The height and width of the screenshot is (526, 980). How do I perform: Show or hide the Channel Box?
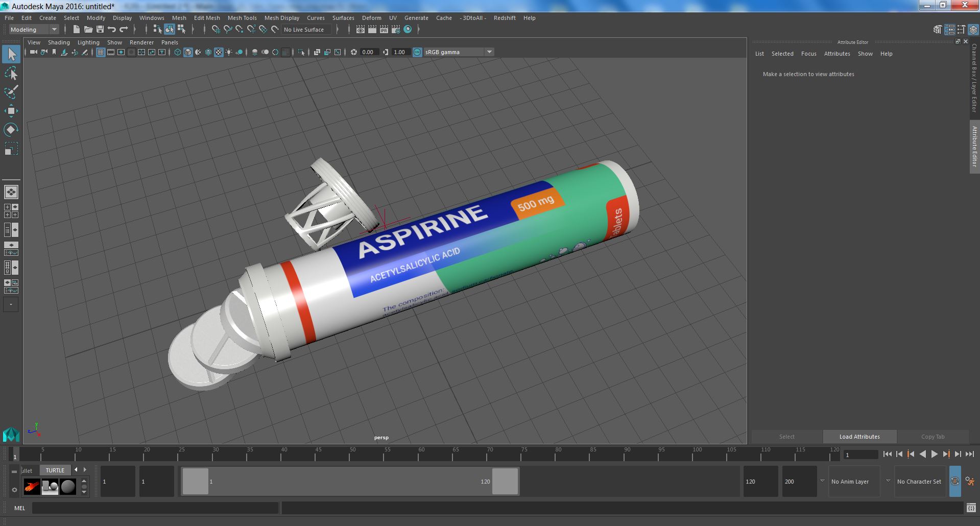pyautogui.click(x=973, y=29)
